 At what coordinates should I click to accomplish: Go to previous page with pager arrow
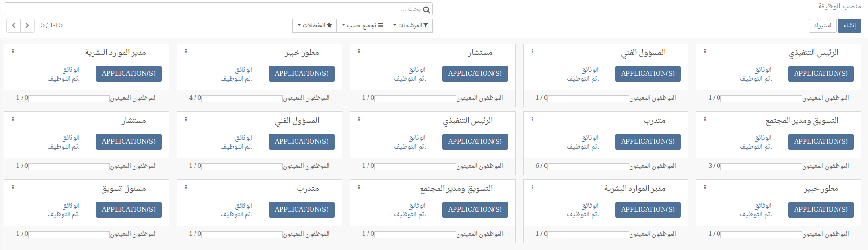pyautogui.click(x=13, y=25)
